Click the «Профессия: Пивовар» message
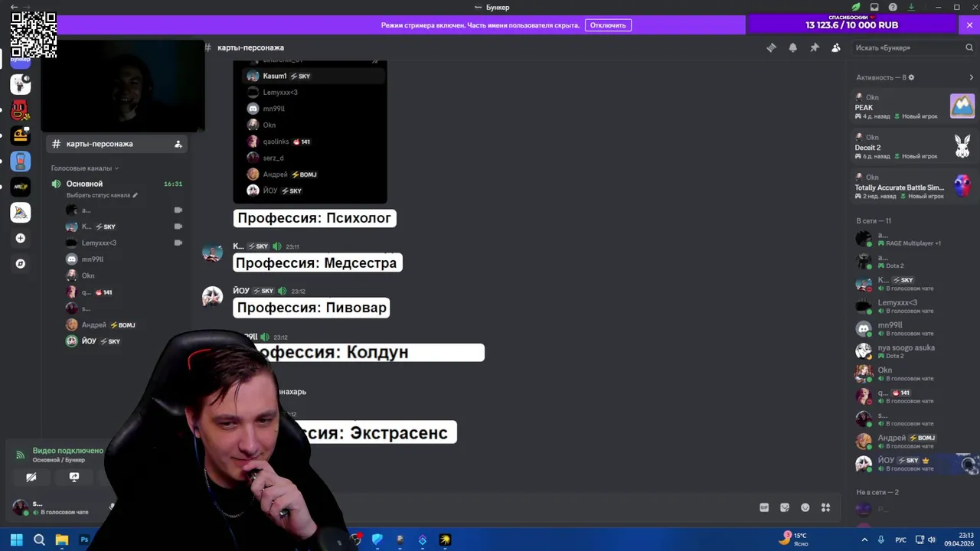The width and height of the screenshot is (980, 551). pyautogui.click(x=312, y=308)
